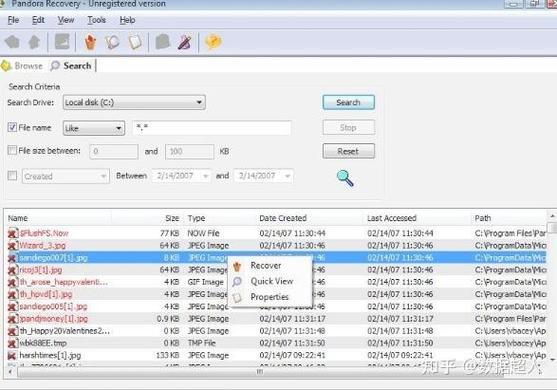The height and width of the screenshot is (390, 557).
Task: Click the wipe/erase pen toolbar icon
Action: click(185, 42)
